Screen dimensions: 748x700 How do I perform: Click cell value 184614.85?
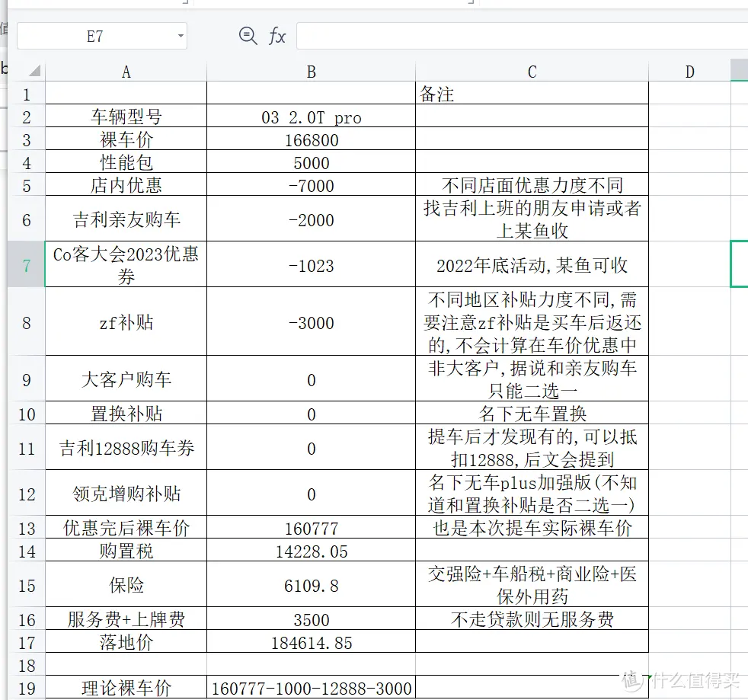tap(311, 642)
